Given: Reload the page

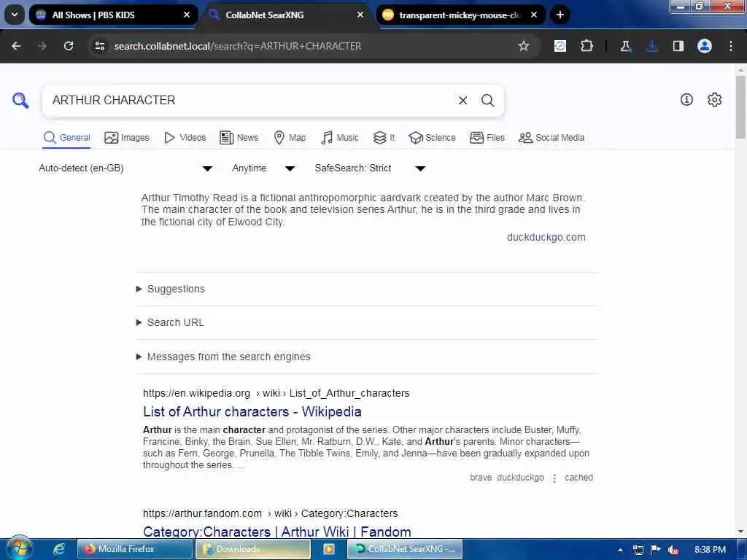Looking at the screenshot, I should click(69, 46).
